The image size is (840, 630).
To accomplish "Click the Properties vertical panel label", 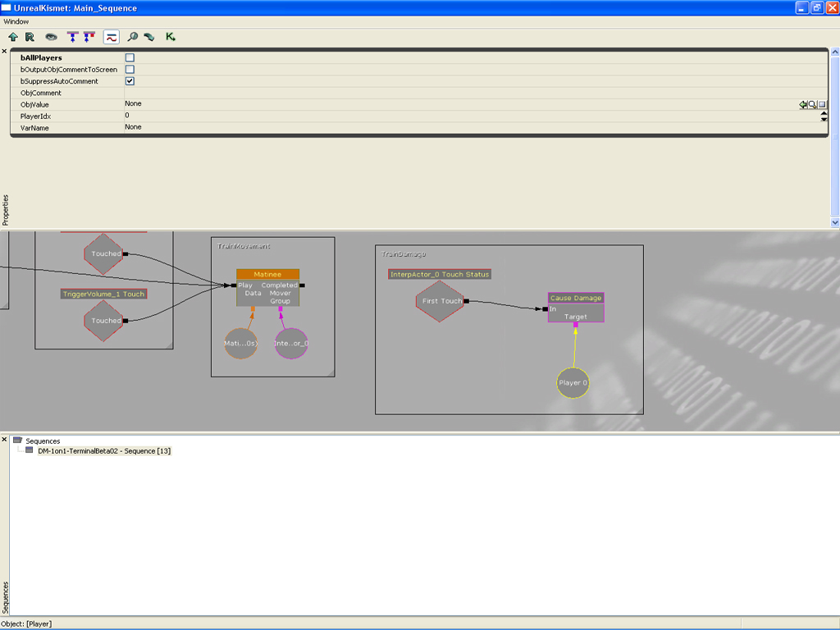I will coord(6,210).
